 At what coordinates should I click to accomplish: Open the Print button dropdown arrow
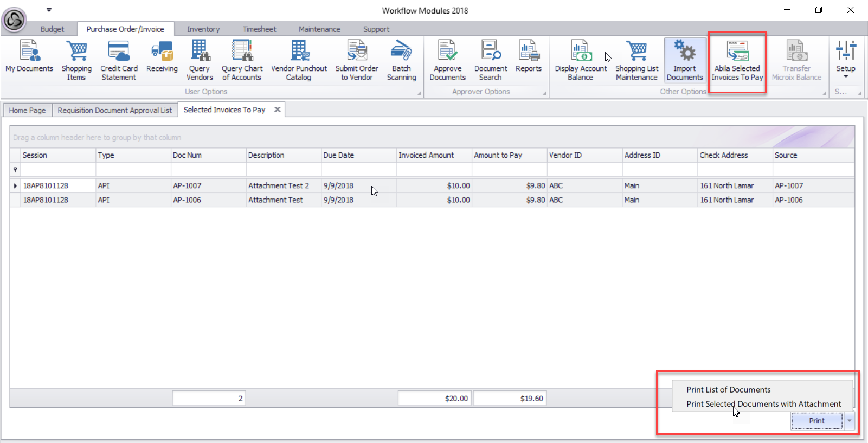click(x=850, y=421)
